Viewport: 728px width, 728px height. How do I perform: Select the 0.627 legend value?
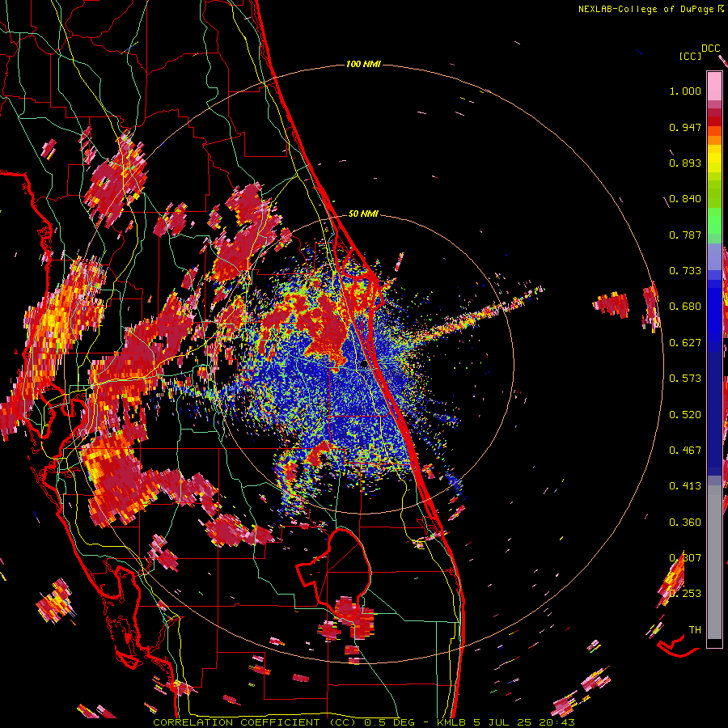[x=685, y=343]
